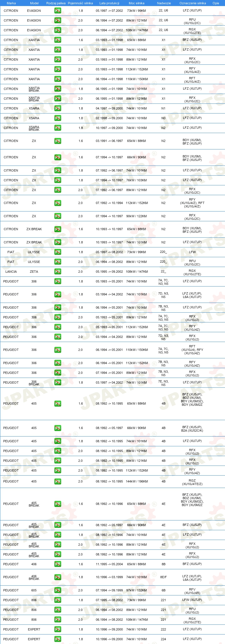Click the 10.1996 -> 03.1999 production years cell
This screenshot has height=644, width=225.
tap(109, 577)
